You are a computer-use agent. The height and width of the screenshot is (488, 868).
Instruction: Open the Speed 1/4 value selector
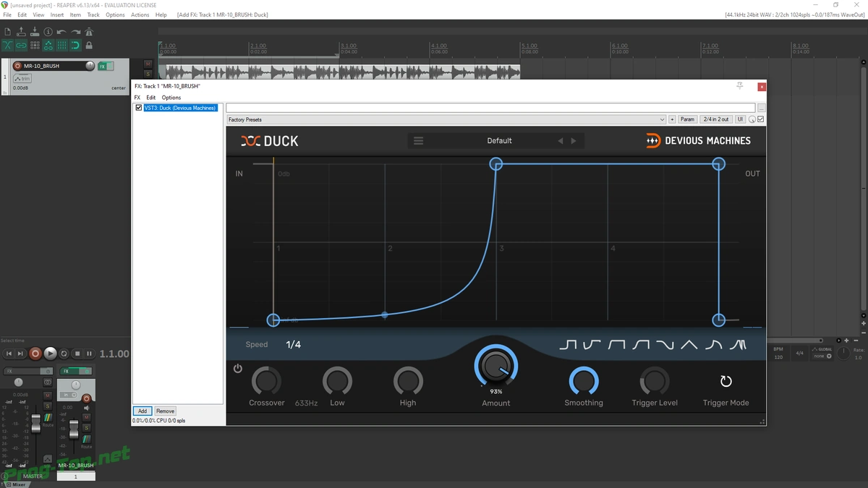coord(293,345)
